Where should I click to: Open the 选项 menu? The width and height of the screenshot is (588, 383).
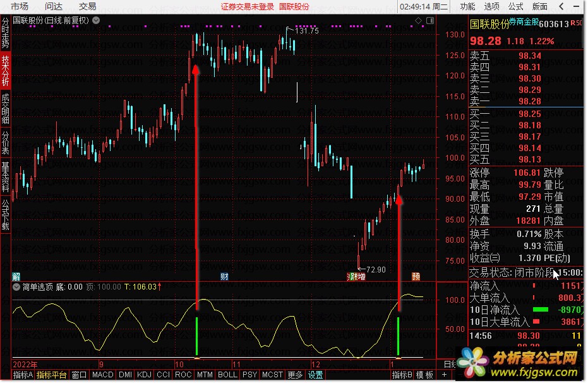coord(491,6)
